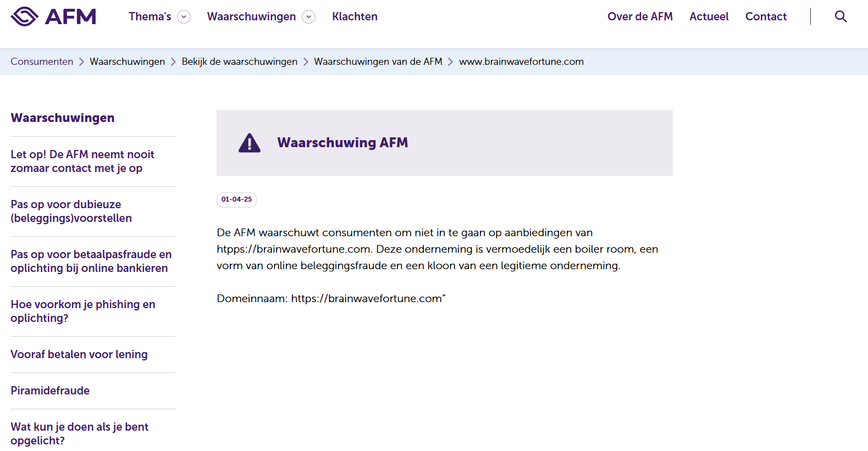Select chevron after Consumenten breadcrumb
868x451 pixels.
pos(81,62)
